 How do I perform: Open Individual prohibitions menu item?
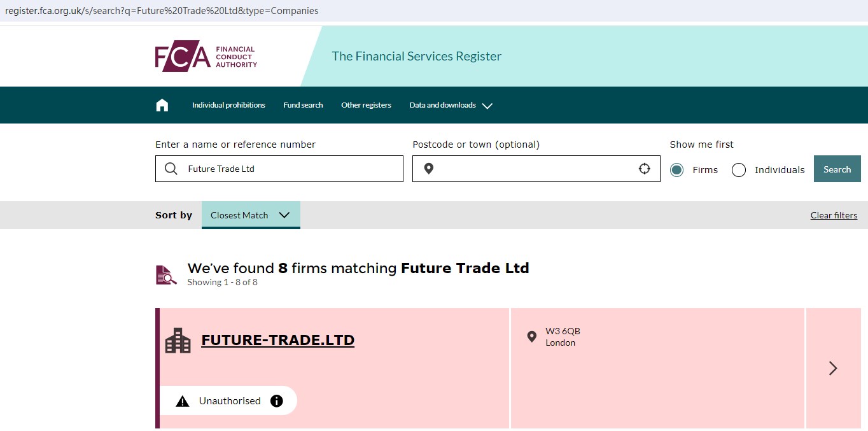[x=228, y=105]
